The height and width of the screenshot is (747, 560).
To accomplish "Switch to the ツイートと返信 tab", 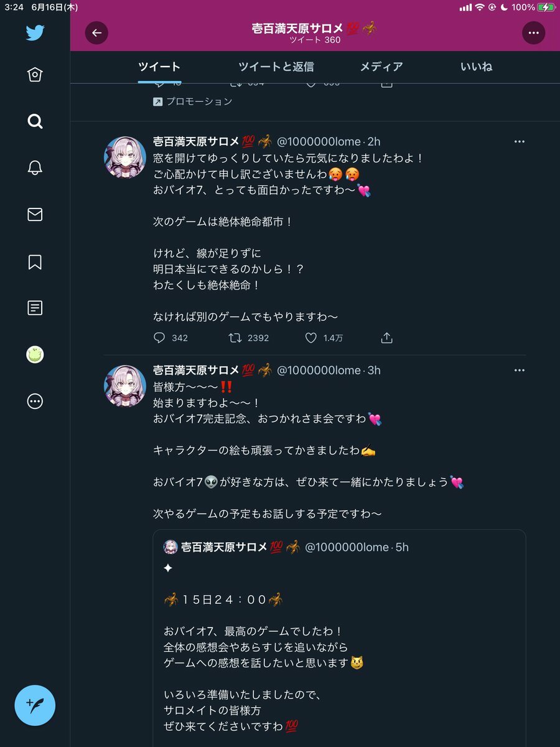I will 276,67.
